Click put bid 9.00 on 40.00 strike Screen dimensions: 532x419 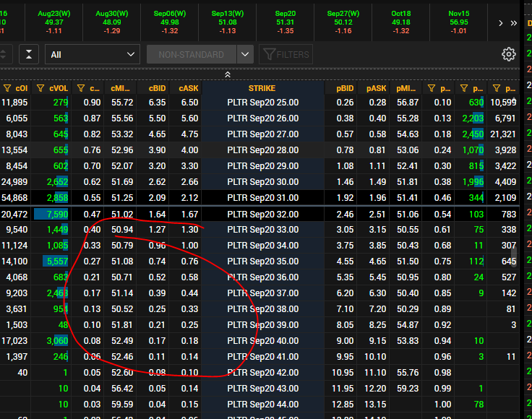[x=345, y=341]
